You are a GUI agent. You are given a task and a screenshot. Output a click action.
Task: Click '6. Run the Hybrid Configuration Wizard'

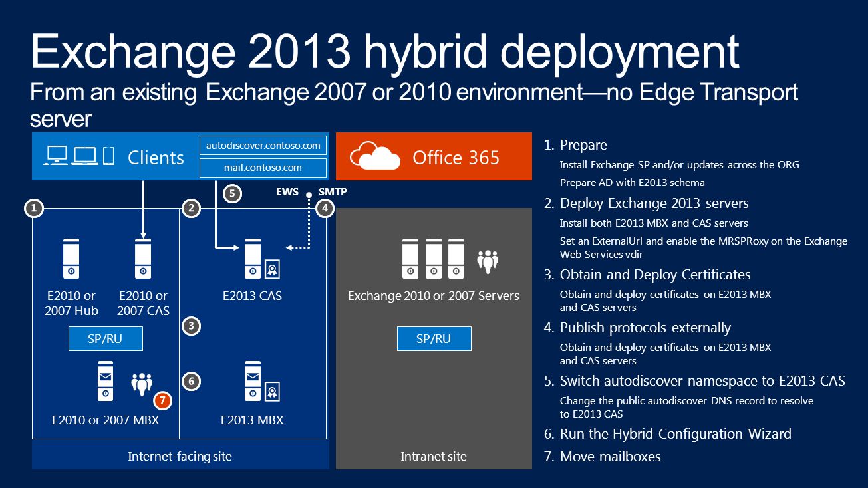pyautogui.click(x=668, y=434)
